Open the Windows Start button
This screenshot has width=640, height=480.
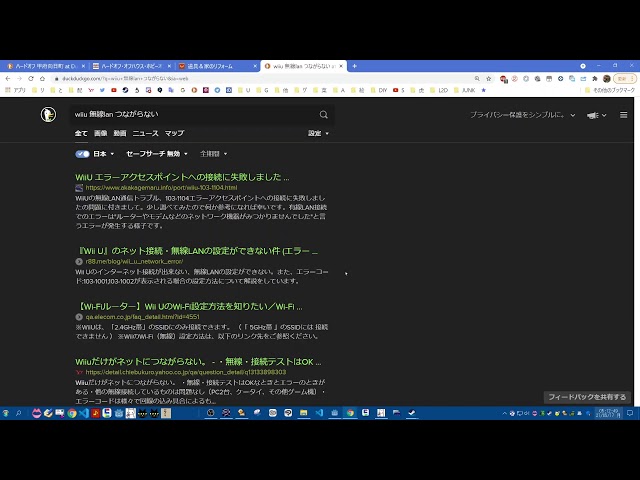click(x=6, y=413)
